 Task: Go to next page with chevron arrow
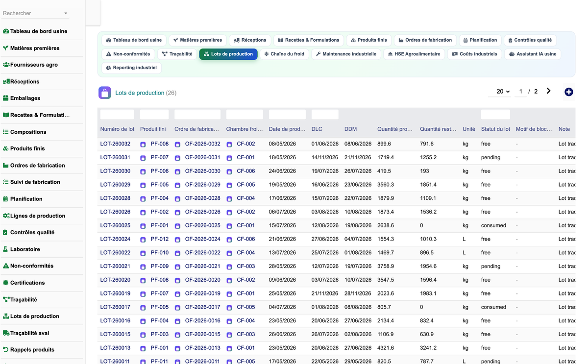pos(548,91)
